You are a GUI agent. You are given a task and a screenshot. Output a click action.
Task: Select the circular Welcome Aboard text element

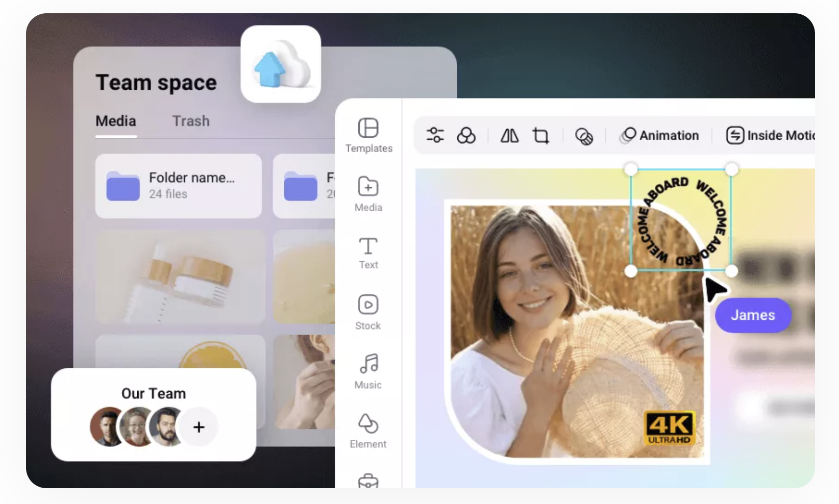[681, 220]
